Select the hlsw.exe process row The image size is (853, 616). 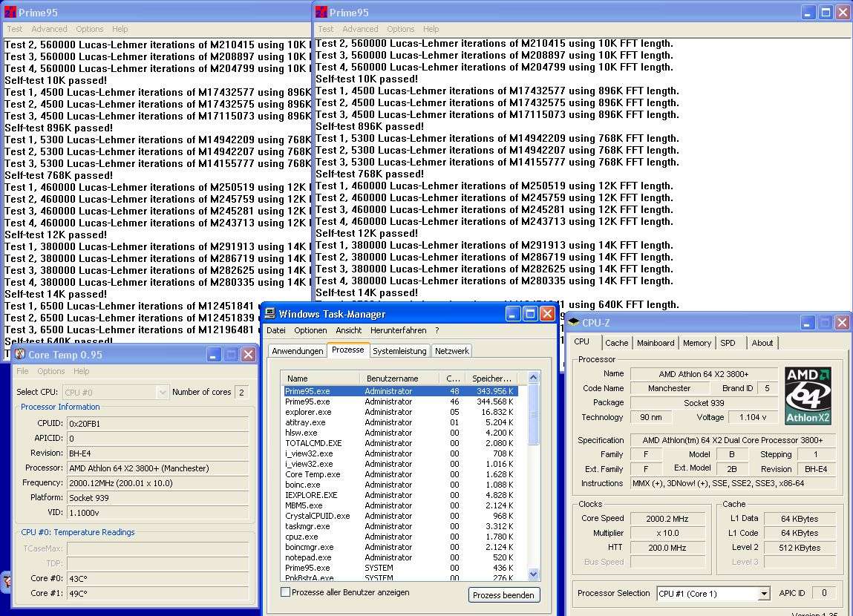click(400, 432)
